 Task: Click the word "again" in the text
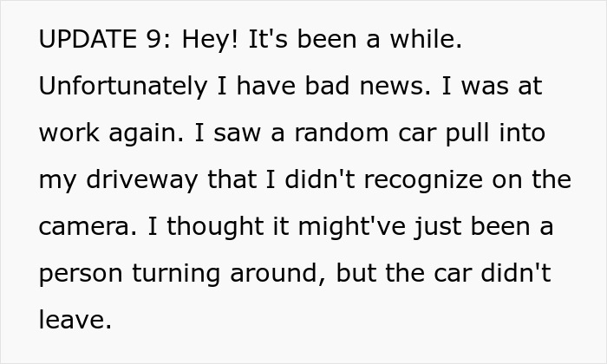146,134
